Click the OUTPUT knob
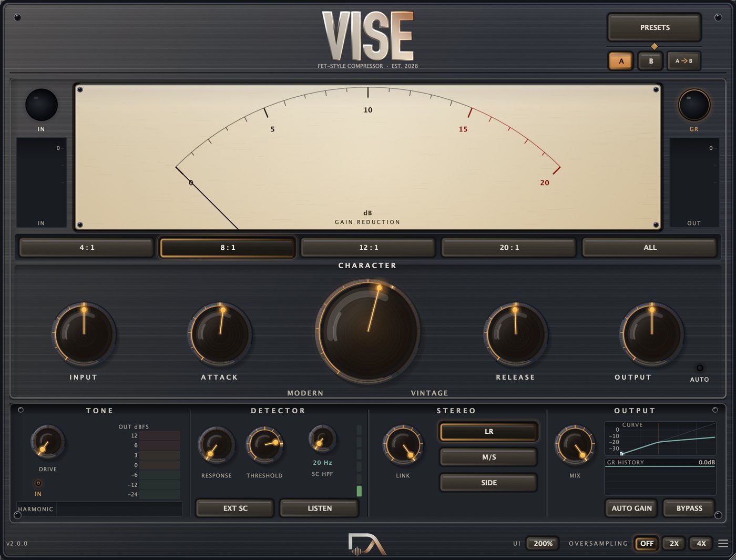The image size is (736, 560). point(651,334)
